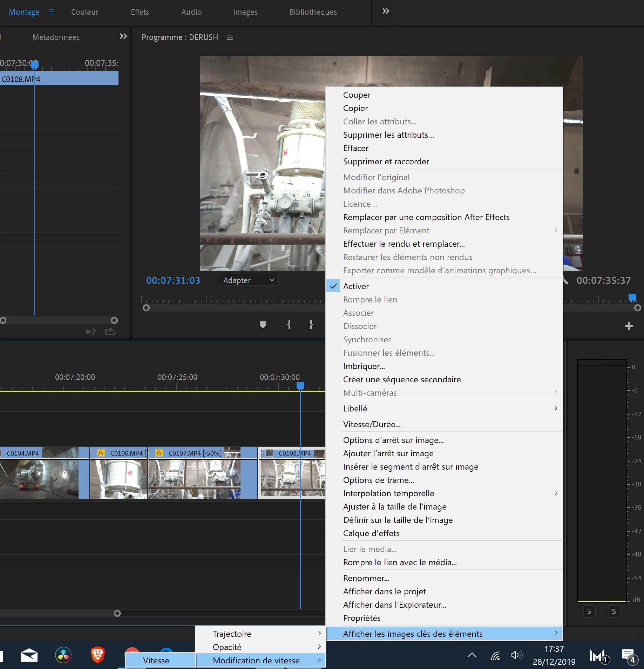
Task: Expand Multi-caméras submenu
Action: click(x=444, y=393)
